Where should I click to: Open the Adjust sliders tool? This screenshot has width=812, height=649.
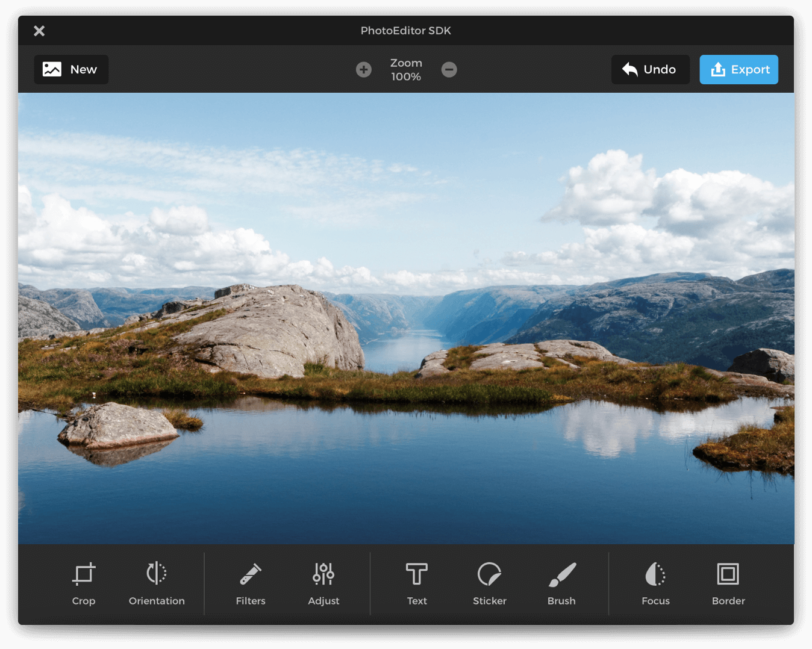coord(323,584)
